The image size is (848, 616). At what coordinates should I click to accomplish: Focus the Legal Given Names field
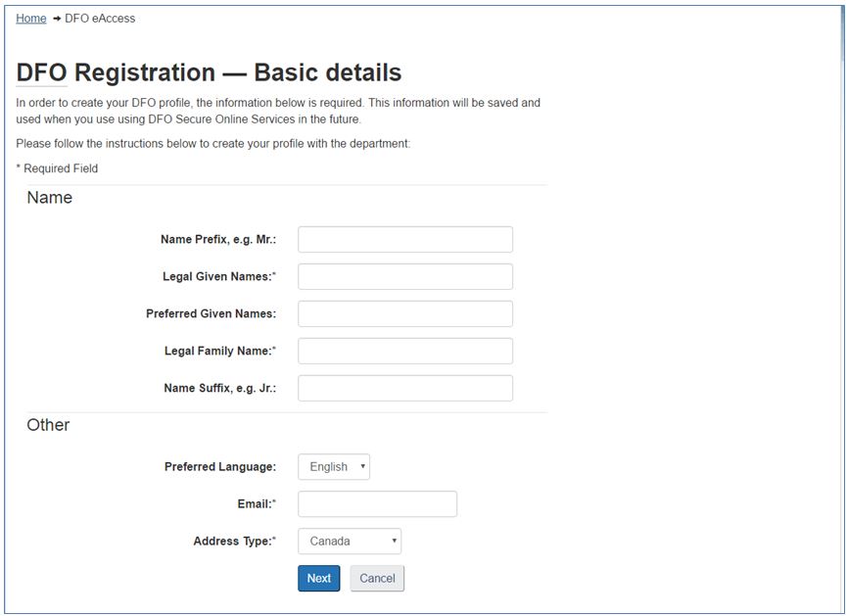coord(405,277)
